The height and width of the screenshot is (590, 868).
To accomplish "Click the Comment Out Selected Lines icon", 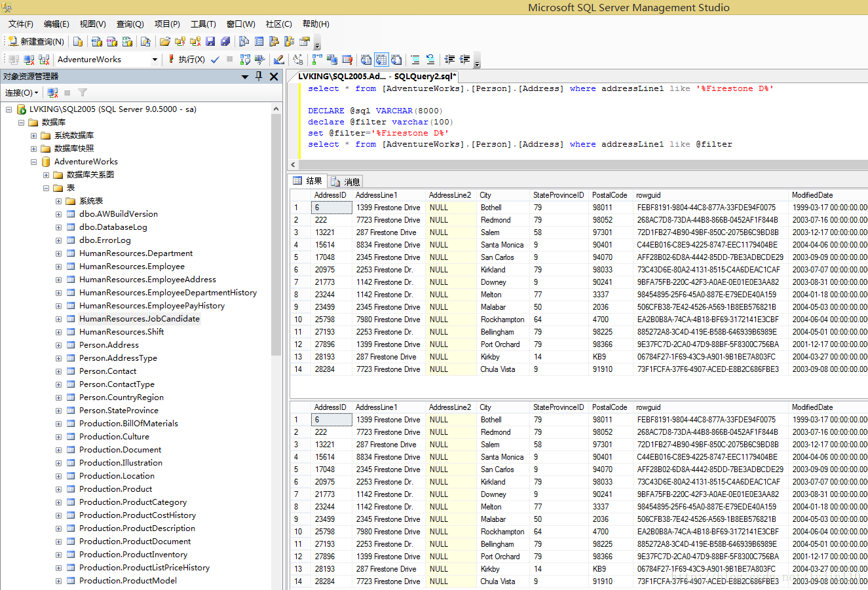I will [415, 60].
